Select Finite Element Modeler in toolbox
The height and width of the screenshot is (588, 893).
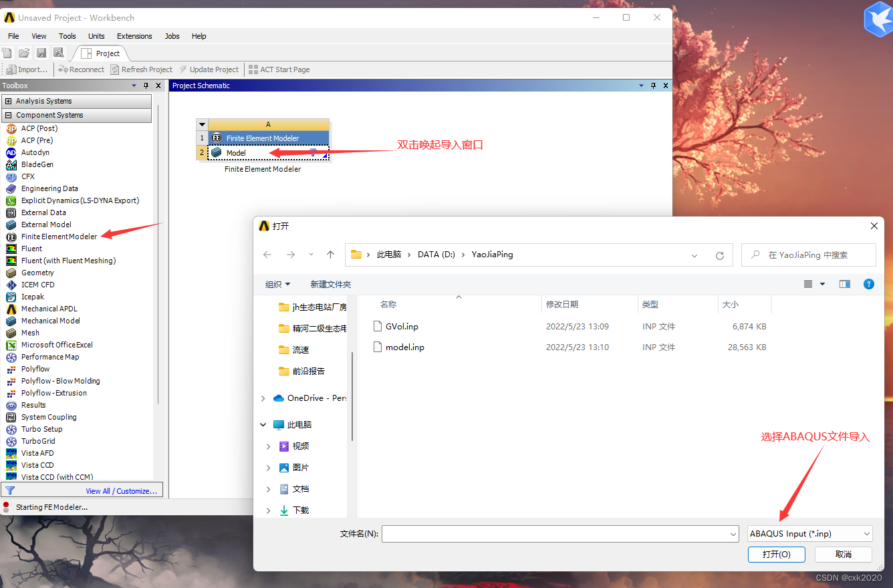click(59, 237)
